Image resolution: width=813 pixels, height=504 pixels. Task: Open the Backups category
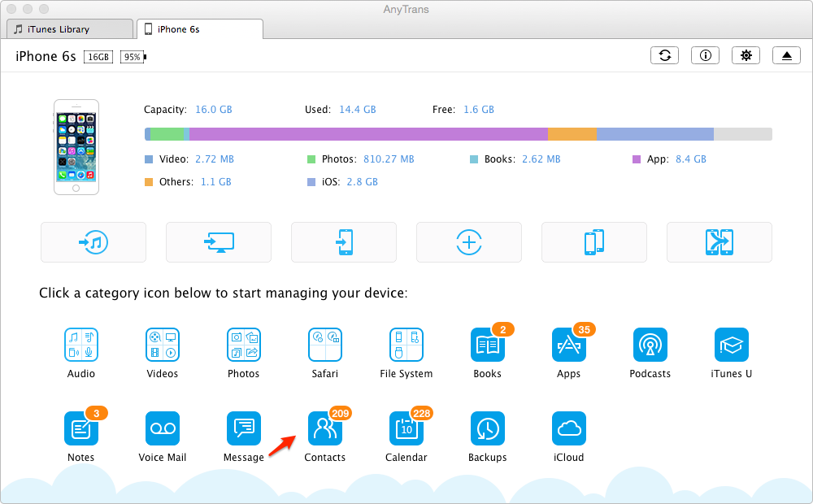(x=488, y=428)
